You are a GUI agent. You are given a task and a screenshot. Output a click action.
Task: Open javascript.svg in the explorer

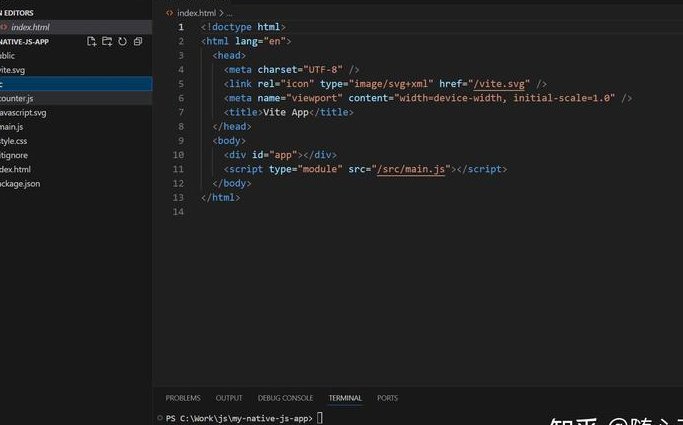(x=76, y=113)
